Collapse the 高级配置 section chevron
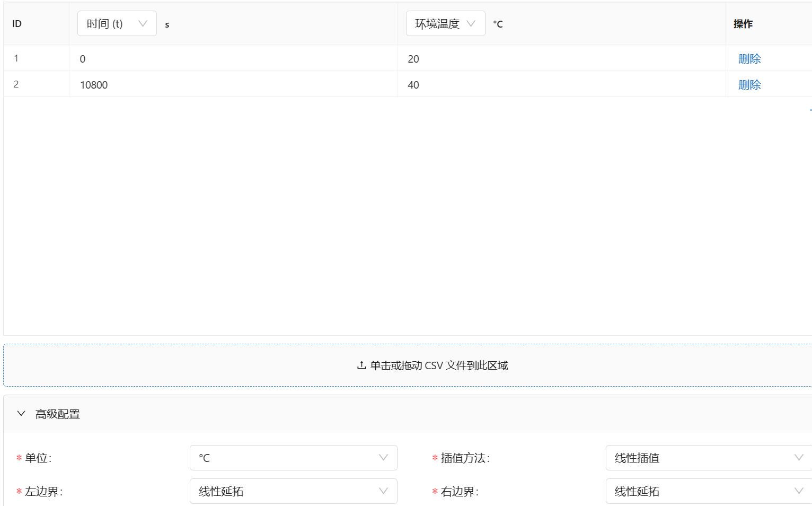The image size is (812, 506). click(21, 414)
